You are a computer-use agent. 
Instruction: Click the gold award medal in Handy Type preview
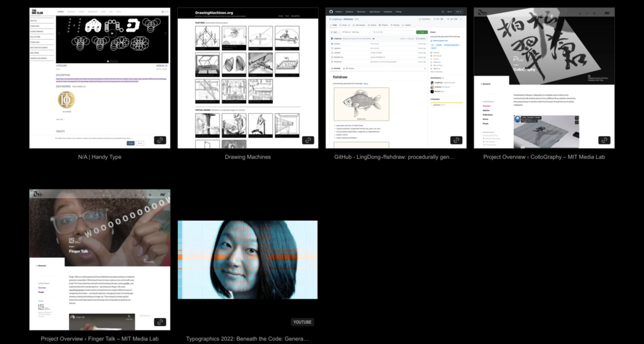click(x=66, y=100)
